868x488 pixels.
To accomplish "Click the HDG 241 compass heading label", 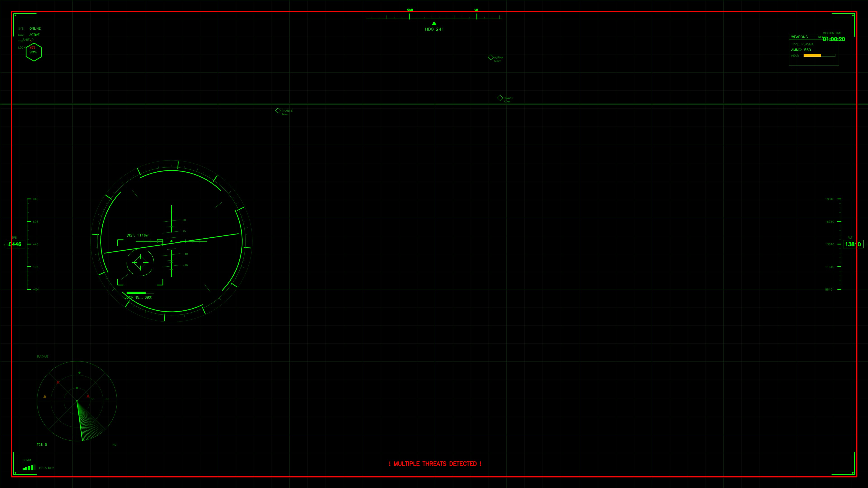I will tap(435, 29).
